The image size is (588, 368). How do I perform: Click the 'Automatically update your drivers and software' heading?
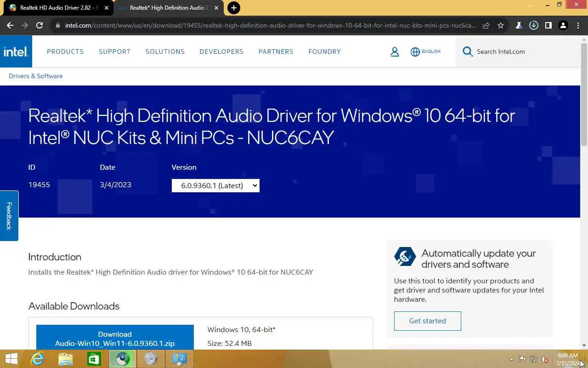tap(479, 259)
